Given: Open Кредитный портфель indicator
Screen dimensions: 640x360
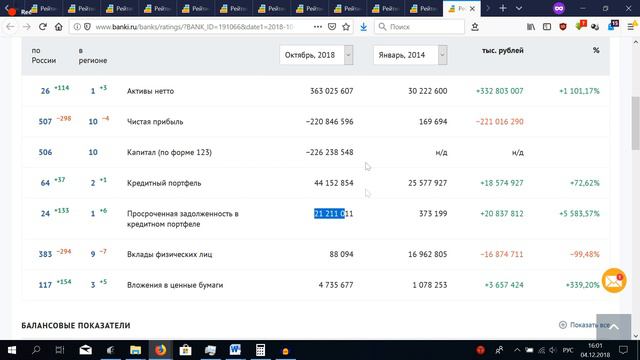Looking at the screenshot, I should coord(164,183).
